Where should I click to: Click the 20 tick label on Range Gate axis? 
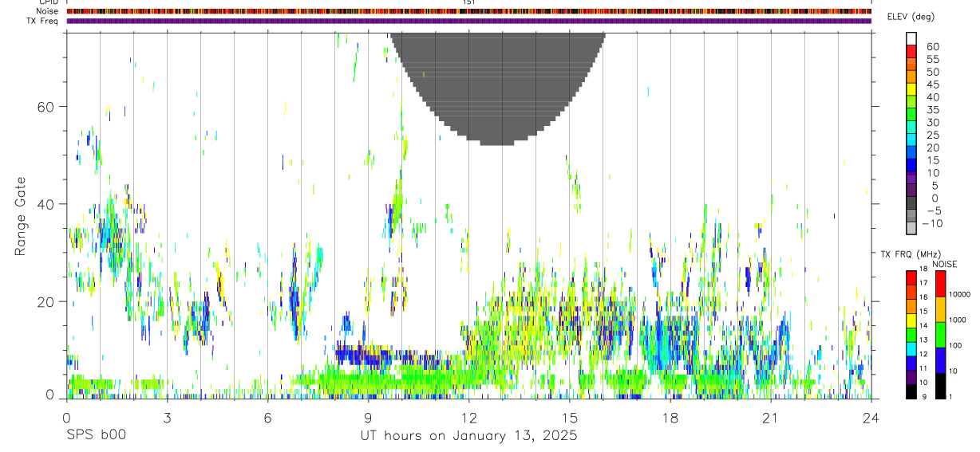point(46,301)
